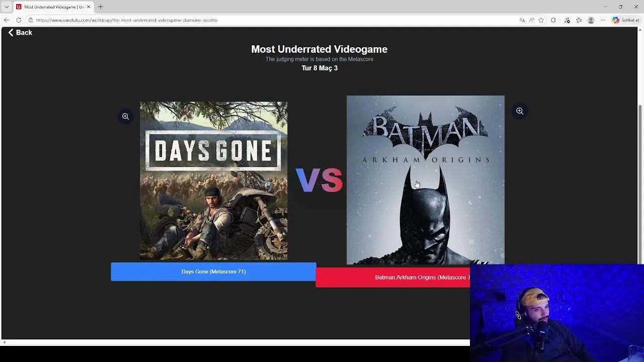Vote for Batman: Arkham Origins red button

coord(393,278)
